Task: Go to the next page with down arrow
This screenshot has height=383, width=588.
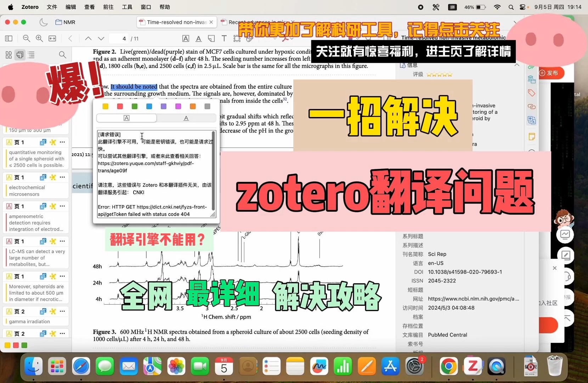Action: point(101,38)
